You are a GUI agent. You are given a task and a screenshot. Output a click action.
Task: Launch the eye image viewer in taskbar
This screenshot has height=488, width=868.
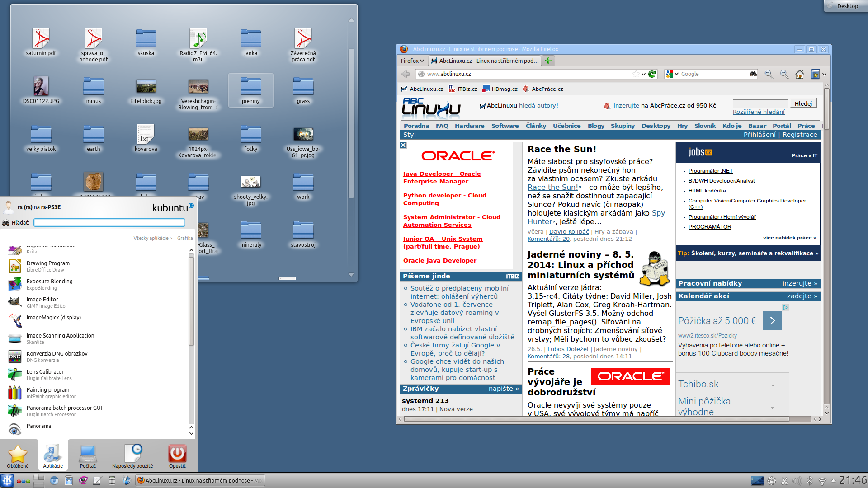click(x=83, y=480)
